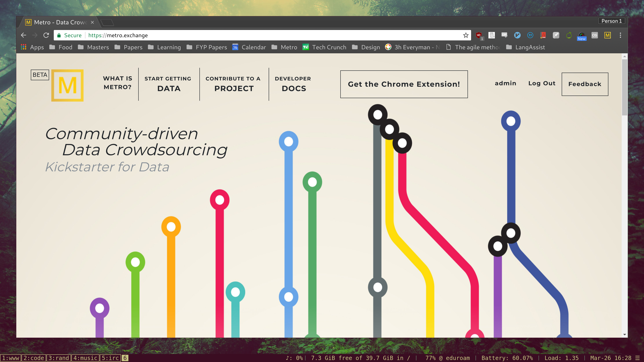Close the Metro - Data Crowd tab
This screenshot has width=644, height=362.
pyautogui.click(x=93, y=22)
